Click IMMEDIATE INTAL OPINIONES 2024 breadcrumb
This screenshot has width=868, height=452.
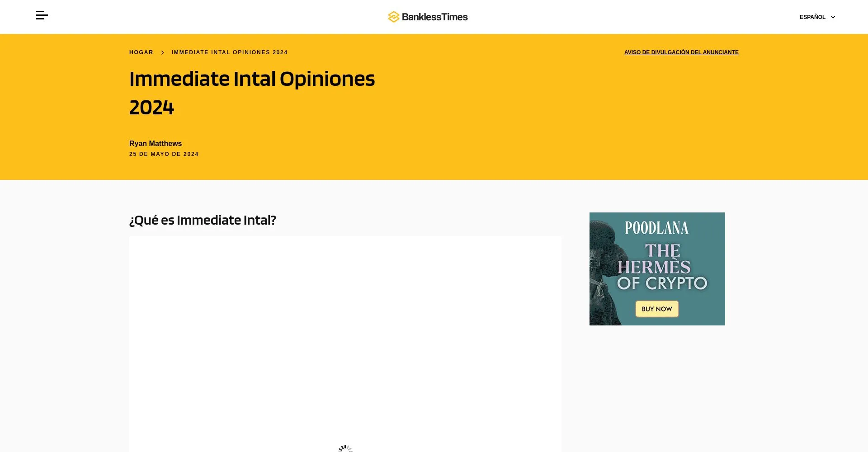click(230, 52)
